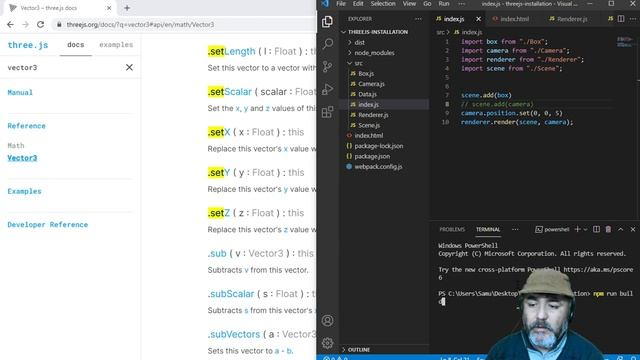
Task: Open package-lock.json in the explorer
Action: pos(378,146)
